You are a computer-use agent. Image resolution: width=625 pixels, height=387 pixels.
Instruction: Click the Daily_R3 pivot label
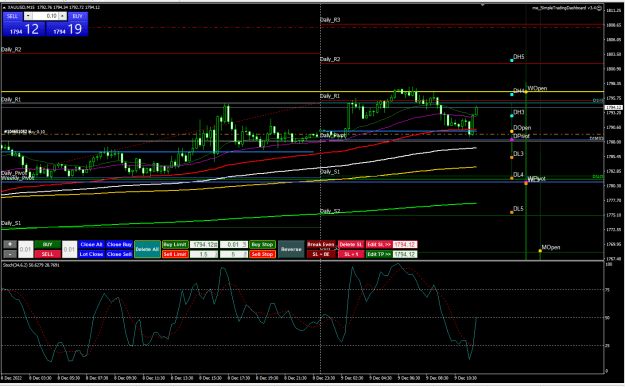[330, 20]
